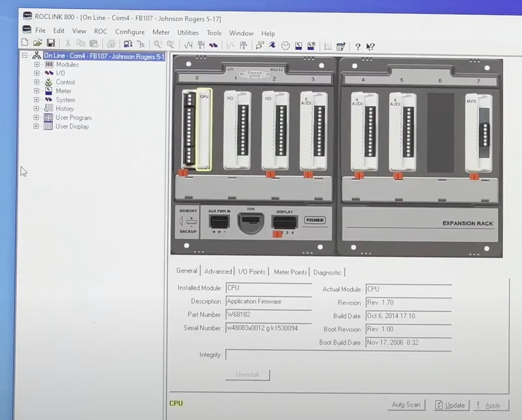Expand the User Display tree node
Screen dimensions: 522x420
click(x=37, y=126)
